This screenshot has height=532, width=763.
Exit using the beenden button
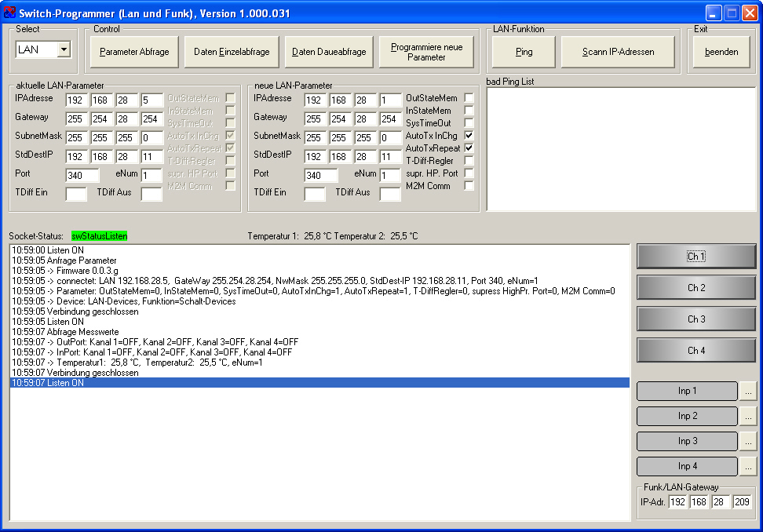click(721, 52)
